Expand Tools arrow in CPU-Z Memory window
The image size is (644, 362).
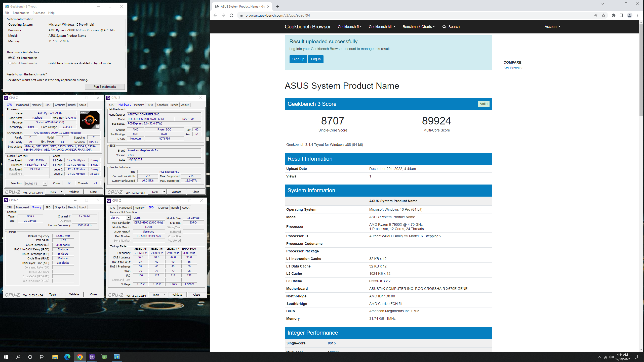pyautogui.click(x=62, y=294)
